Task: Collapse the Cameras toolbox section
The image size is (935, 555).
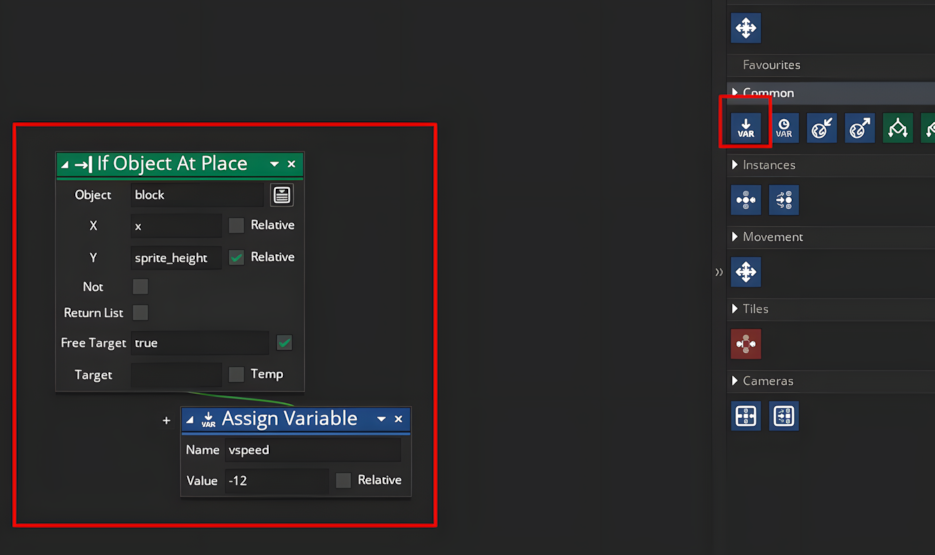Action: 735,380
